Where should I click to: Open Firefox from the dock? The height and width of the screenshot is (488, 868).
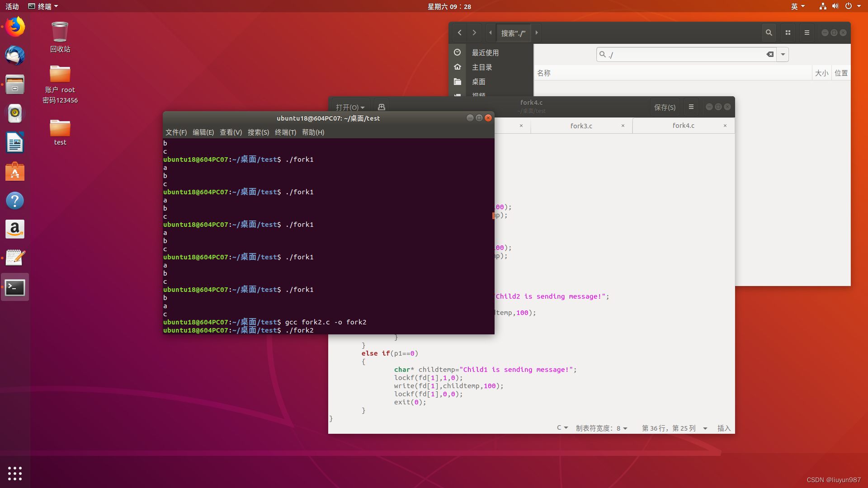click(x=15, y=27)
